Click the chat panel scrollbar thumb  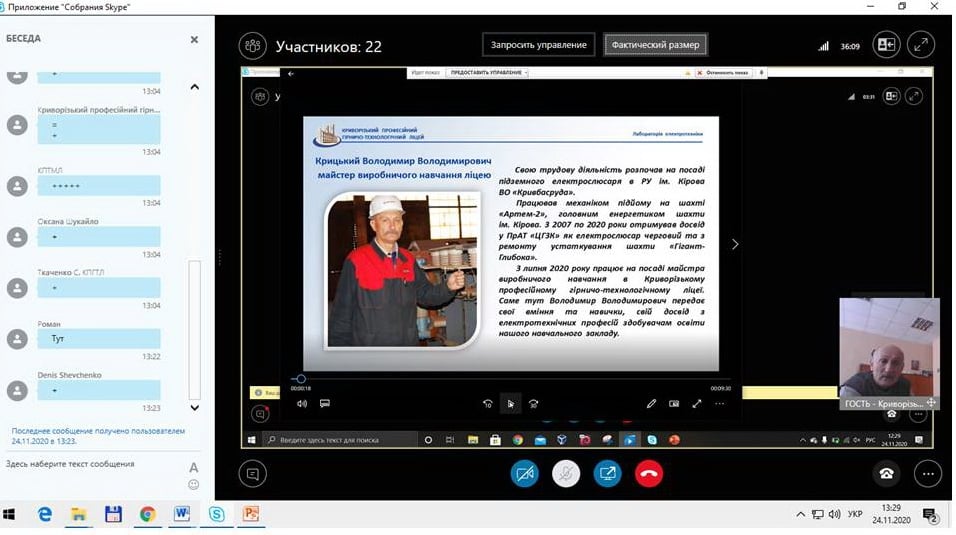(194, 330)
